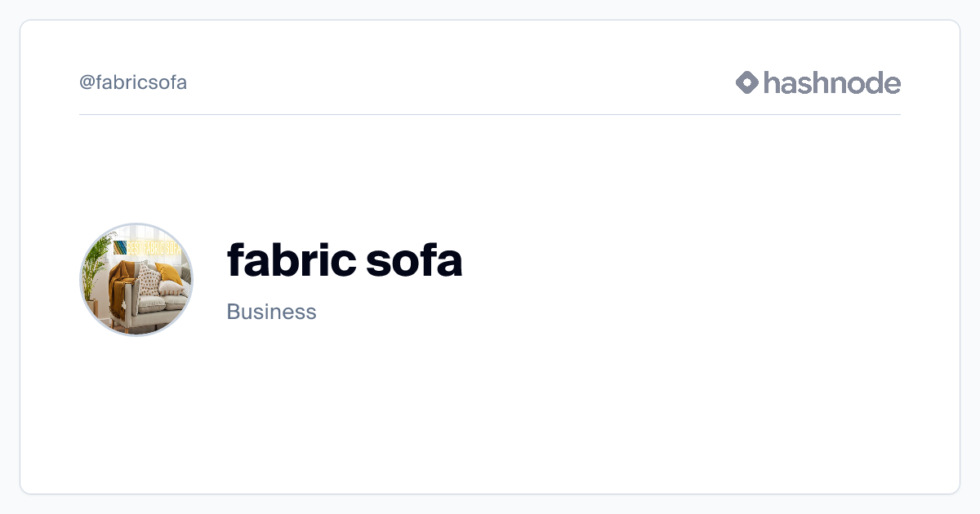This screenshot has height=514, width=980.
Task: Click the "fabric sofa" profile name heading
Action: click(344, 259)
